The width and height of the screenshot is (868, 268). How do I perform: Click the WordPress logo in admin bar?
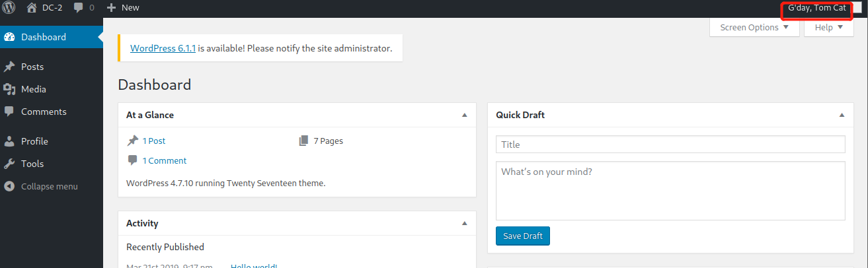[9, 8]
